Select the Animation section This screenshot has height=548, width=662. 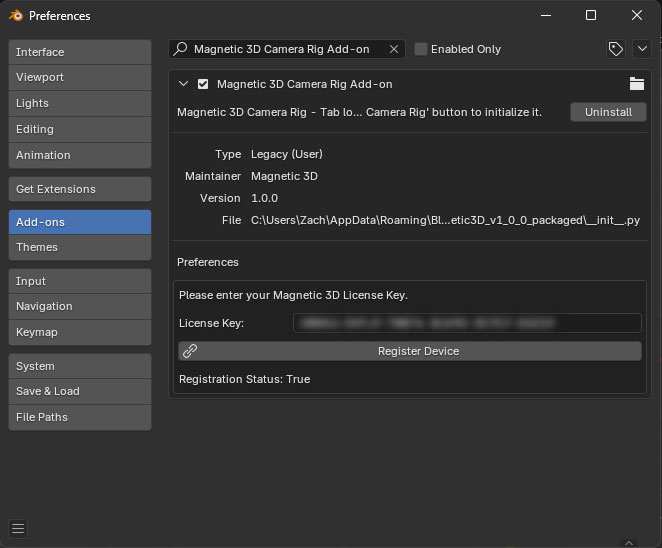[80, 155]
